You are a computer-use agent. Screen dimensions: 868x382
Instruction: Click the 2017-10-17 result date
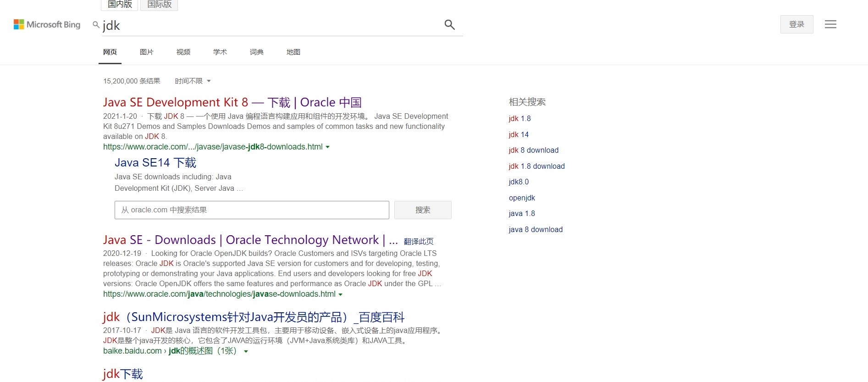pyautogui.click(x=122, y=331)
